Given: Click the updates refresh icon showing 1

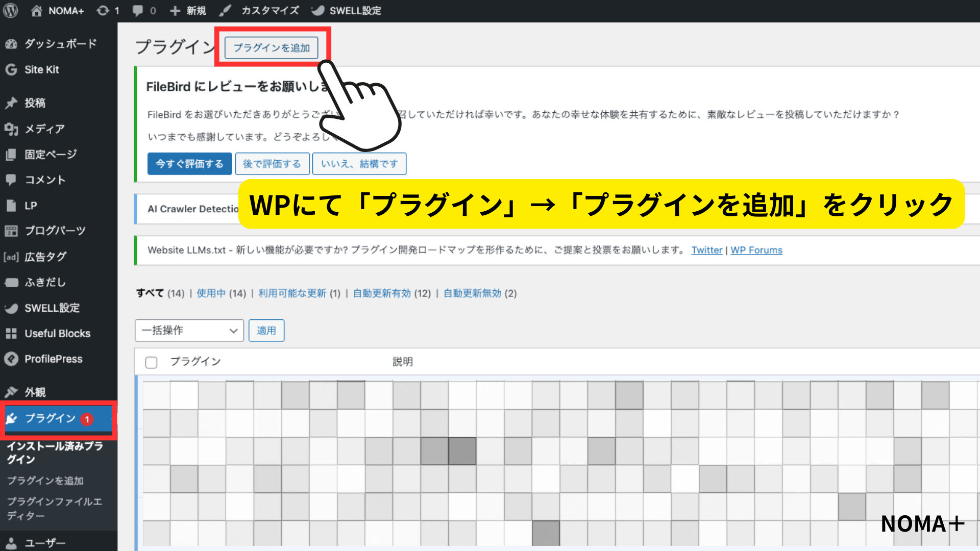Looking at the screenshot, I should click(103, 11).
